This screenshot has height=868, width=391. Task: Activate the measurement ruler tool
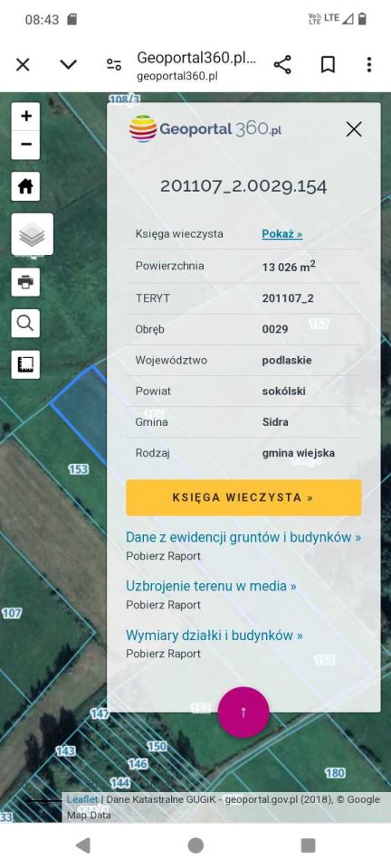pos(25,364)
